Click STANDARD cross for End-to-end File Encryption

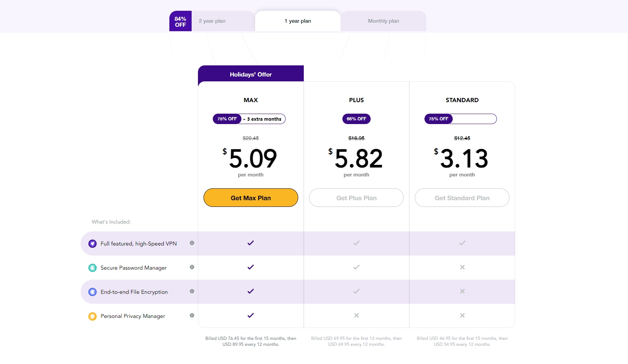462,291
